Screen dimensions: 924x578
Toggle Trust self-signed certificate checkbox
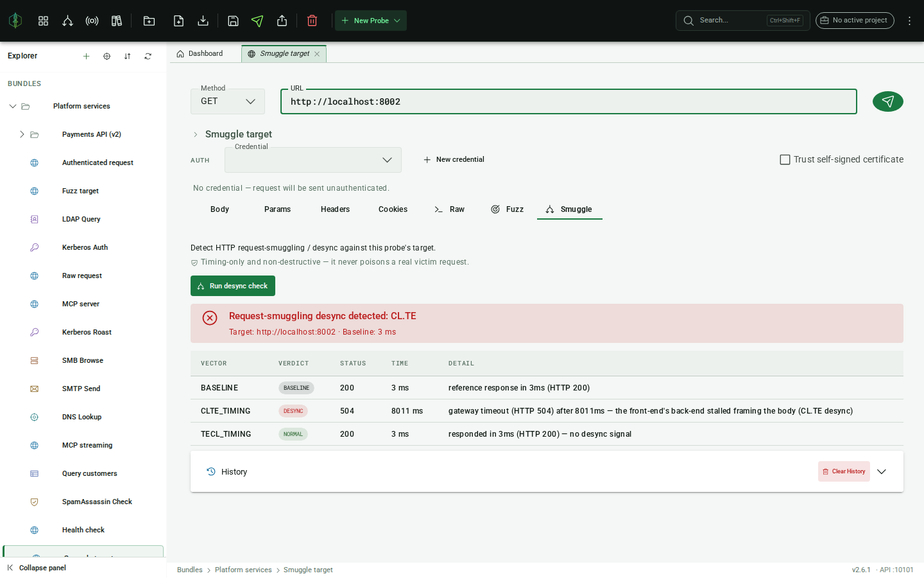pos(785,159)
